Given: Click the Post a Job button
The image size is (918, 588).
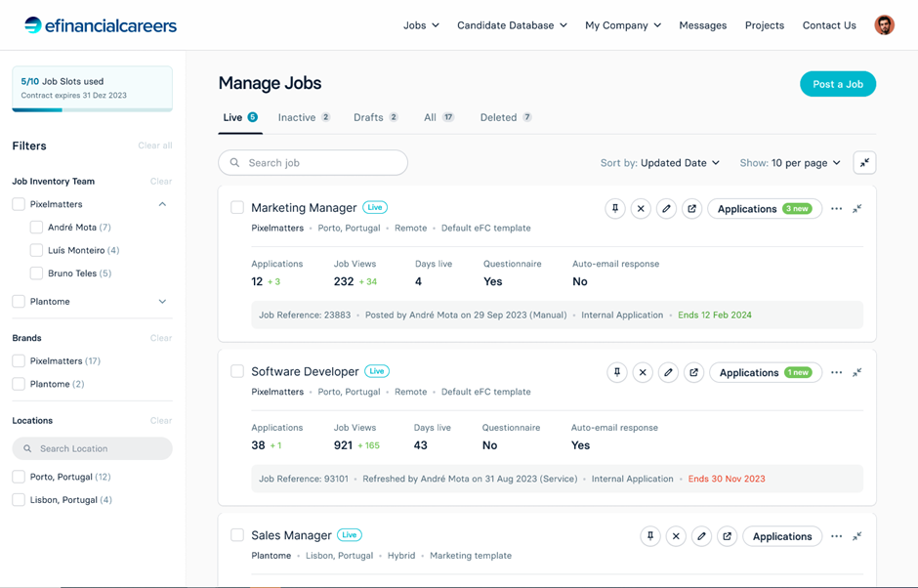Looking at the screenshot, I should coord(838,84).
